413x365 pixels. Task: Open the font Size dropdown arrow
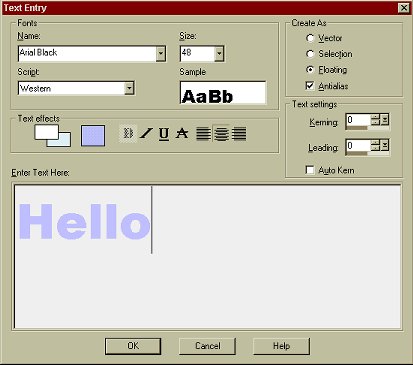[x=219, y=53]
